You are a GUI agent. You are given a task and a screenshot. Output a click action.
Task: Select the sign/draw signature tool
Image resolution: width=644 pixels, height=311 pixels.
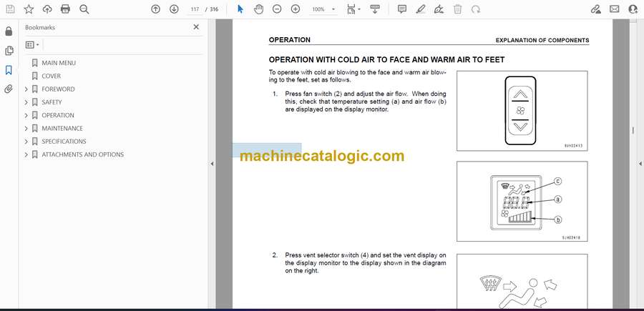(x=439, y=9)
